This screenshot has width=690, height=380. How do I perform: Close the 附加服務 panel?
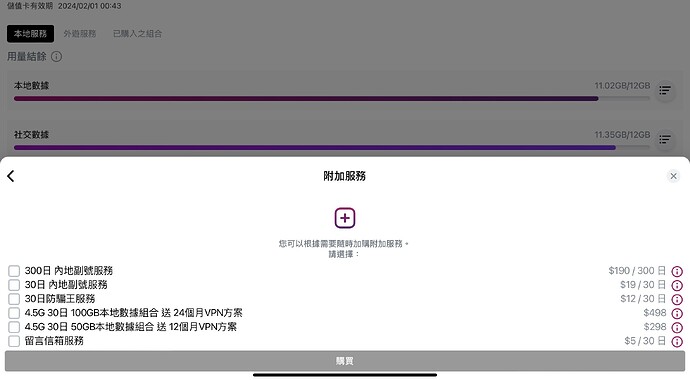click(x=673, y=176)
